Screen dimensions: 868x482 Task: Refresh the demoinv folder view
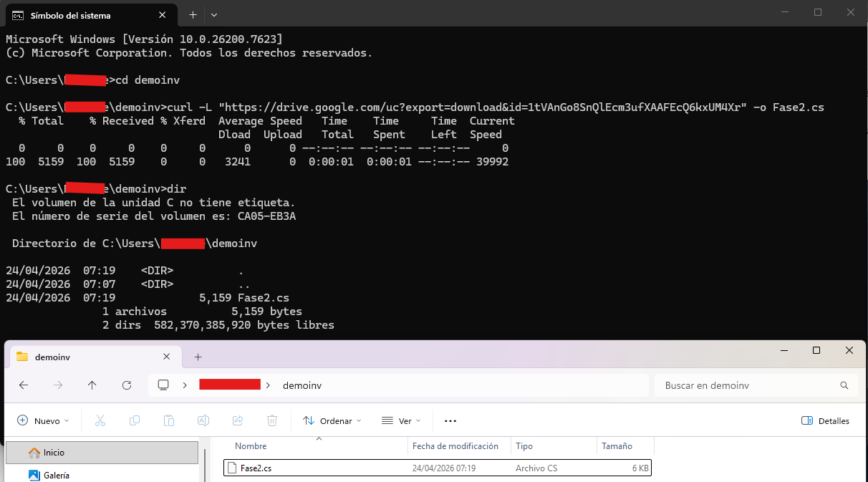[x=127, y=385]
